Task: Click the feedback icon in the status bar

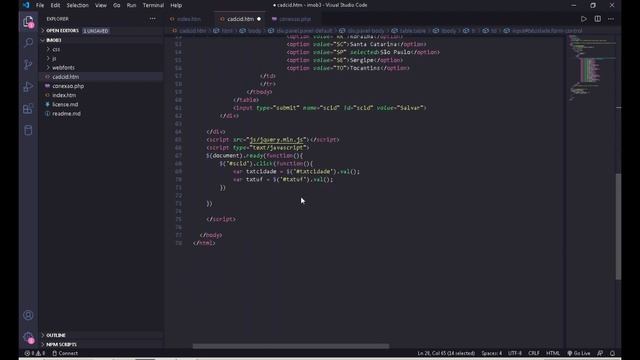Action: 600,353
